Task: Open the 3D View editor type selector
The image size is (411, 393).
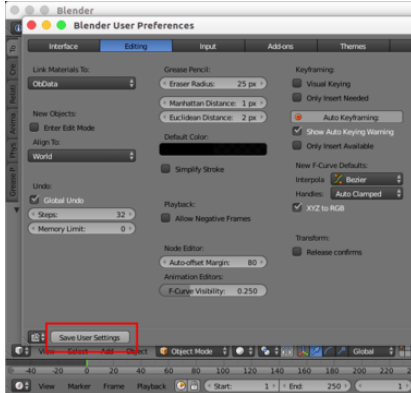Action: click(22, 351)
